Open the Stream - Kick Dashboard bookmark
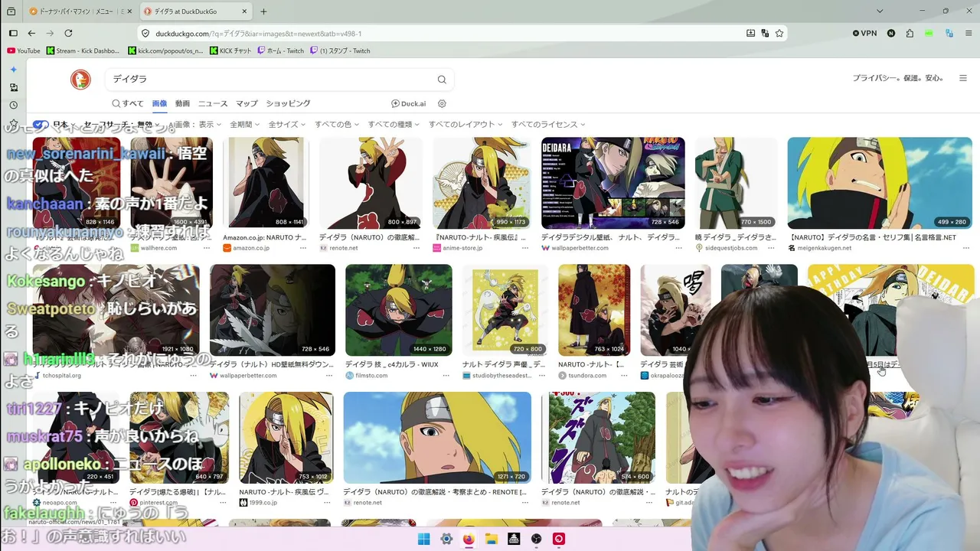This screenshot has width=980, height=551. [x=83, y=51]
